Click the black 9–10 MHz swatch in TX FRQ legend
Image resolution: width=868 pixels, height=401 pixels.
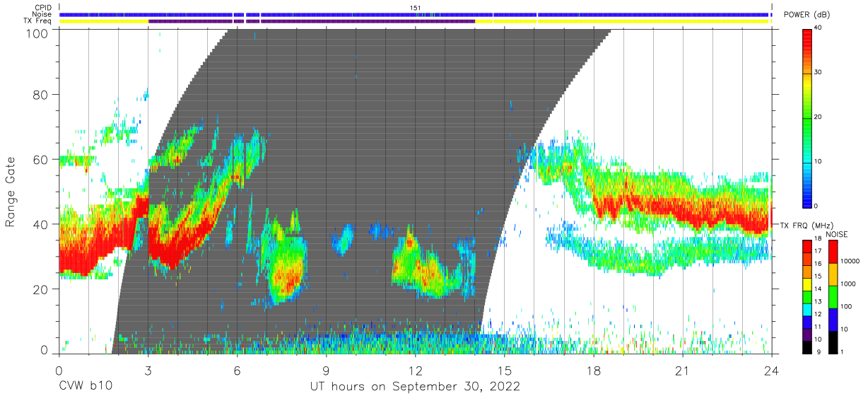pyautogui.click(x=807, y=347)
